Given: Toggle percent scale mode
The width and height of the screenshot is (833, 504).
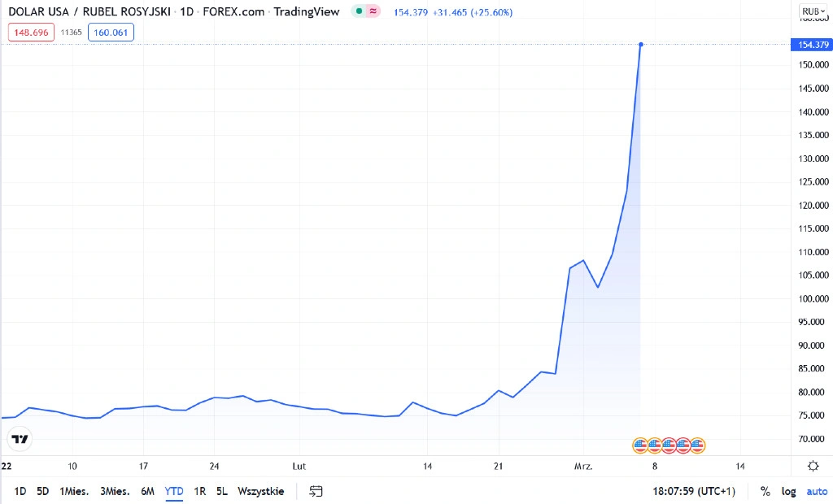Looking at the screenshot, I should pyautogui.click(x=765, y=491).
